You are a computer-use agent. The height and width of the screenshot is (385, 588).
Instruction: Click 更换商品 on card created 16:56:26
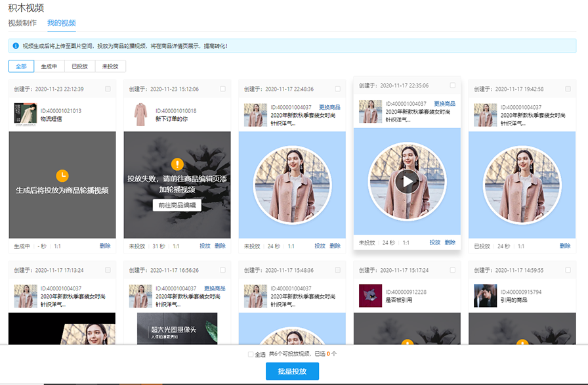click(x=215, y=288)
